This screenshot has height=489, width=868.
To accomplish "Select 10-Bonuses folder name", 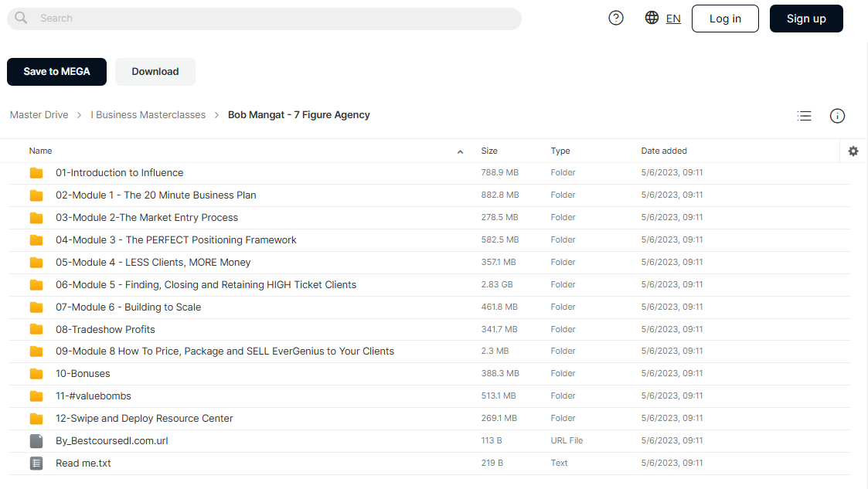I will pos(83,373).
